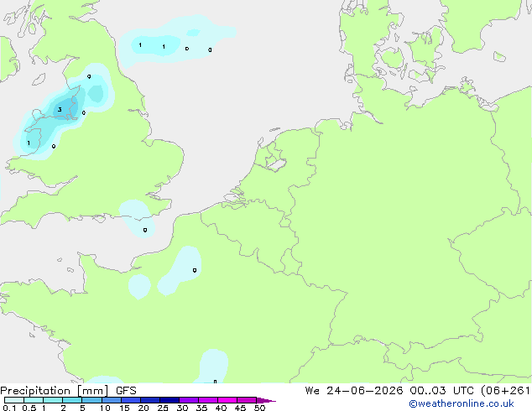This screenshot has width=532, height=411.
Task: Click the "00..03 UTC" time range text
Action: pyautogui.click(x=441, y=391)
